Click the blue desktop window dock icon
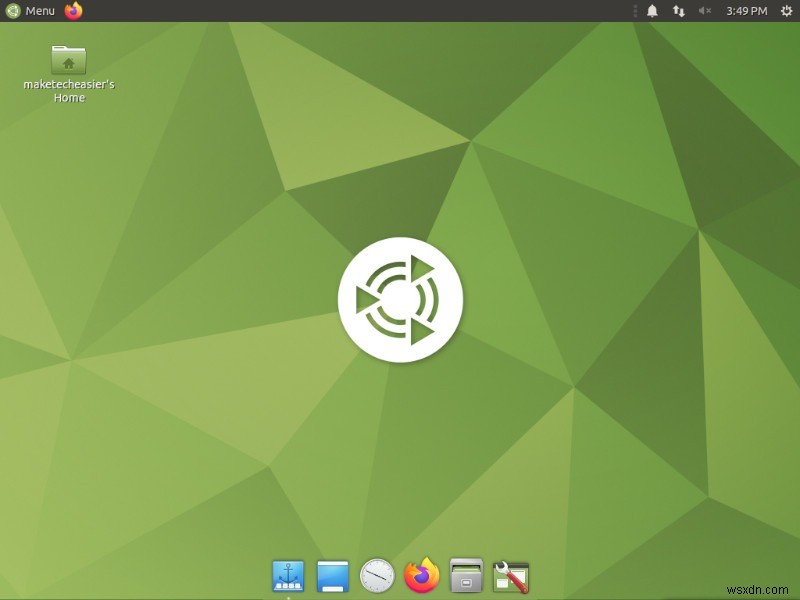This screenshot has height=600, width=800. (x=333, y=577)
